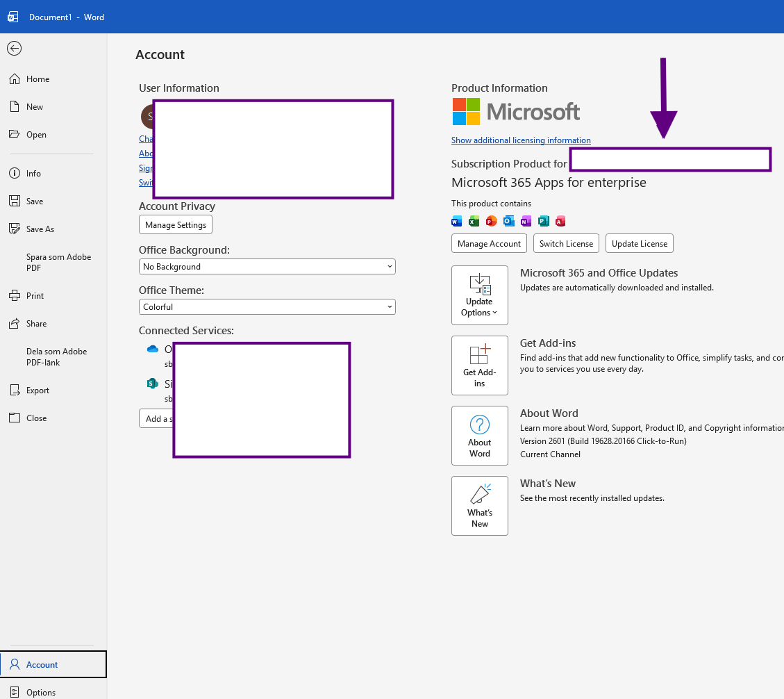Click the New blank page icon

pyautogui.click(x=15, y=106)
